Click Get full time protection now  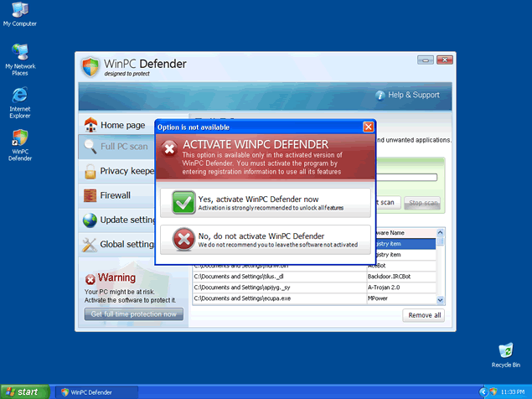click(x=133, y=314)
